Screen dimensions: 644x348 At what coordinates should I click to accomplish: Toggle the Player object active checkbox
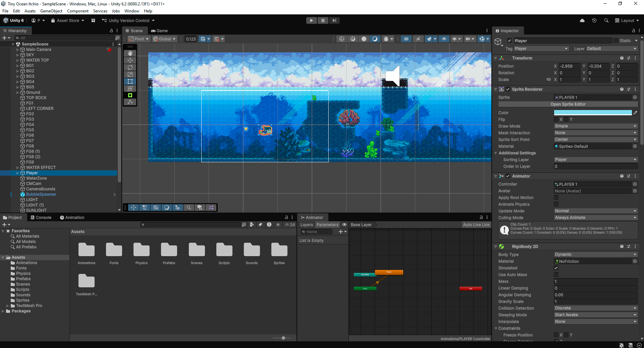(509, 41)
